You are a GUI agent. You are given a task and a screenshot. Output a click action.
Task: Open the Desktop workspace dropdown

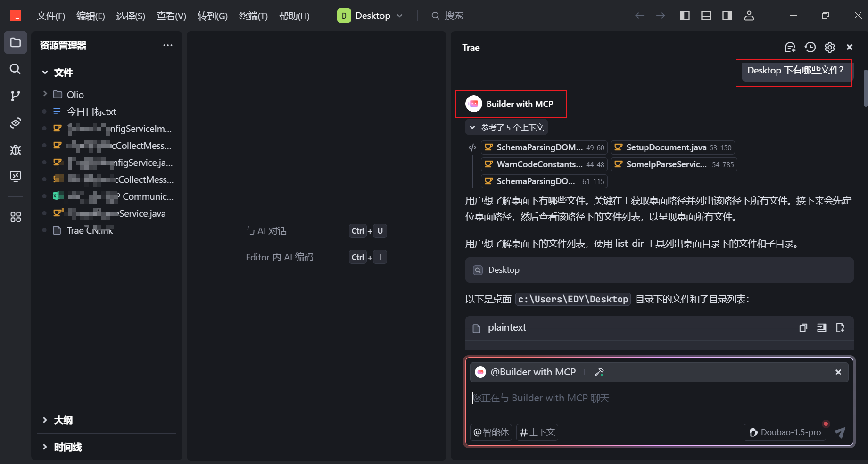[370, 16]
